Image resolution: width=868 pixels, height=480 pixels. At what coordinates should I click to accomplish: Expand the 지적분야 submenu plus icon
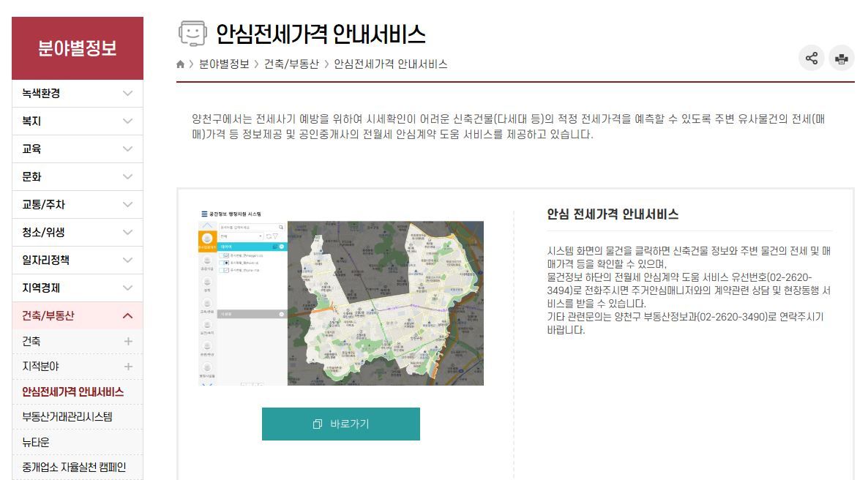[128, 367]
